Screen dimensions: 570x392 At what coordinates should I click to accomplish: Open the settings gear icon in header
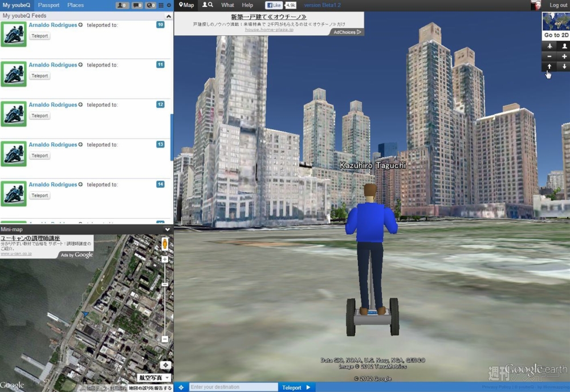pyautogui.click(x=169, y=5)
